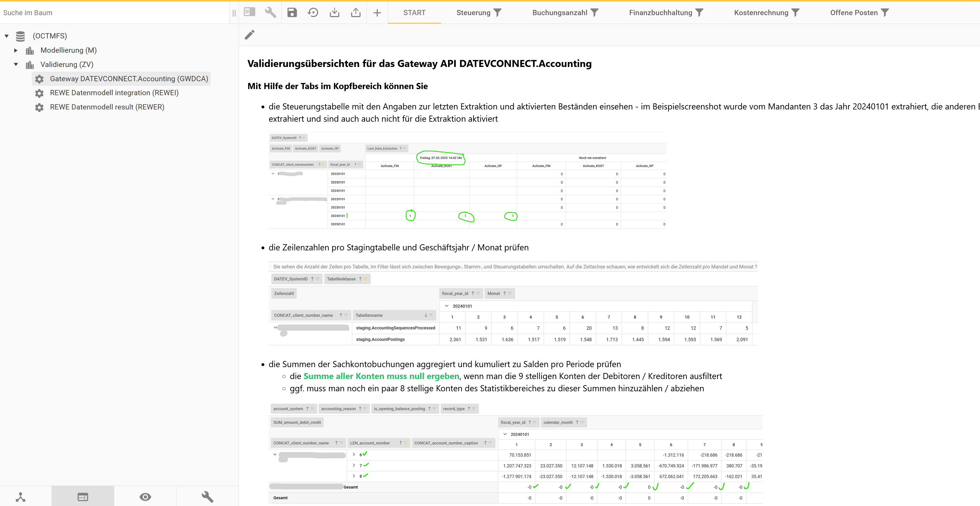Click the download import icon
Viewport: 980px width, 506px height.
click(334, 13)
